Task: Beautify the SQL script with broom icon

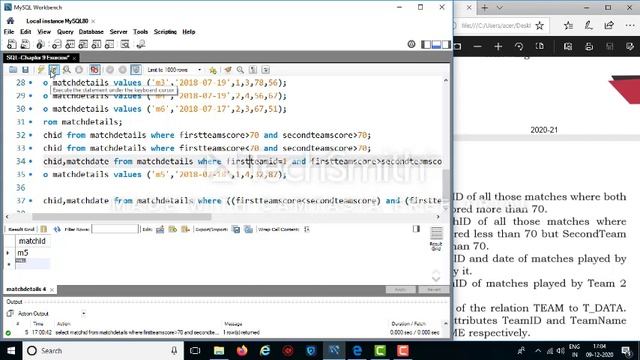Action: (228, 70)
